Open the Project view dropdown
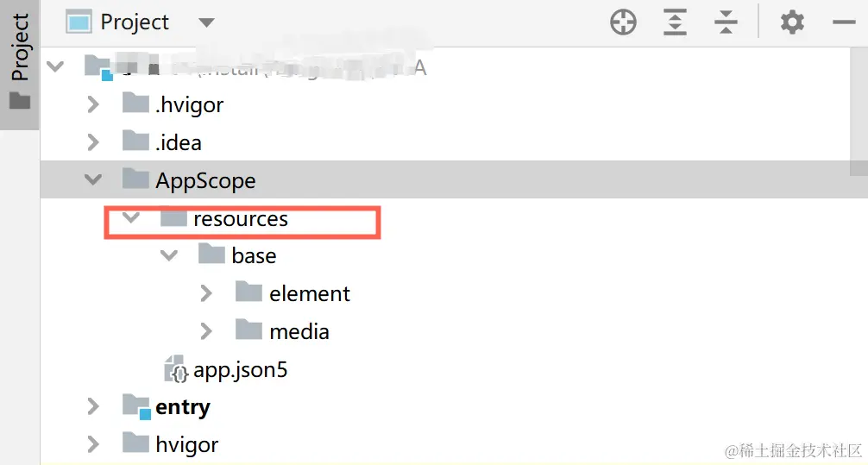 pos(206,22)
